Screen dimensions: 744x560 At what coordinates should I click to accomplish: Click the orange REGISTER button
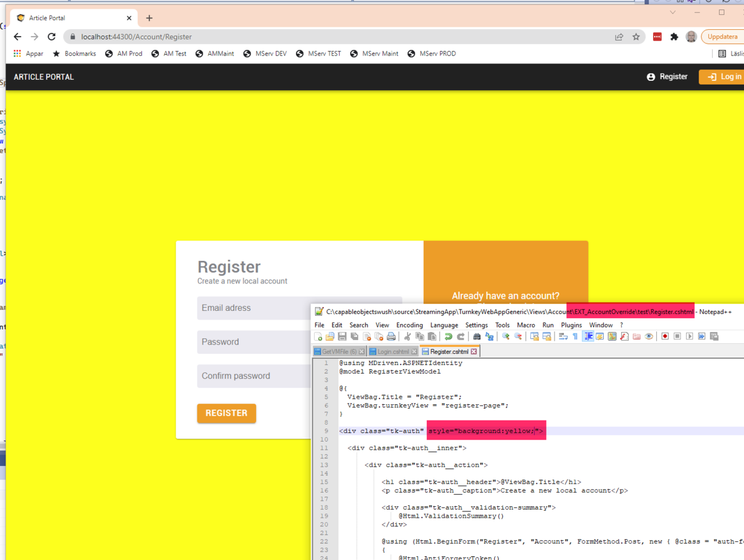pyautogui.click(x=226, y=413)
